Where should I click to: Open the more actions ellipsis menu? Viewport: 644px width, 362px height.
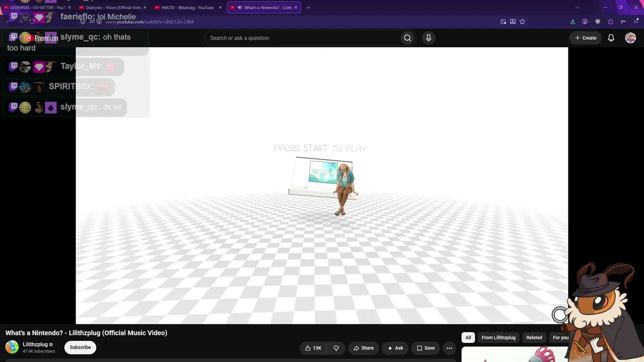449,348
